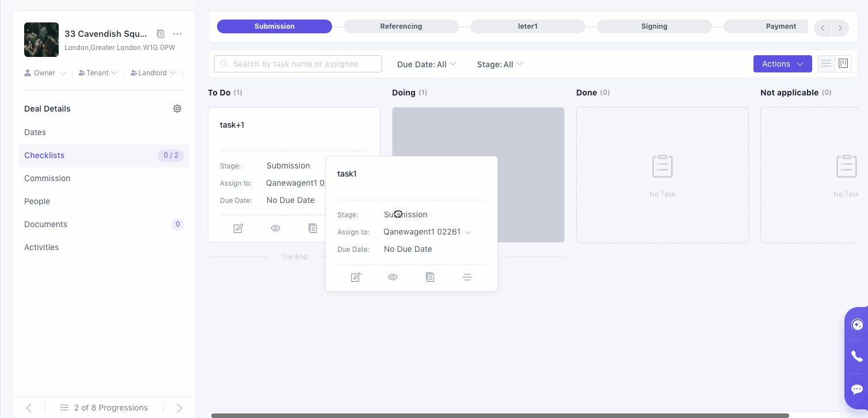Click the copy icon beside 33 Cavendish title
868x418 pixels.
coord(161,34)
